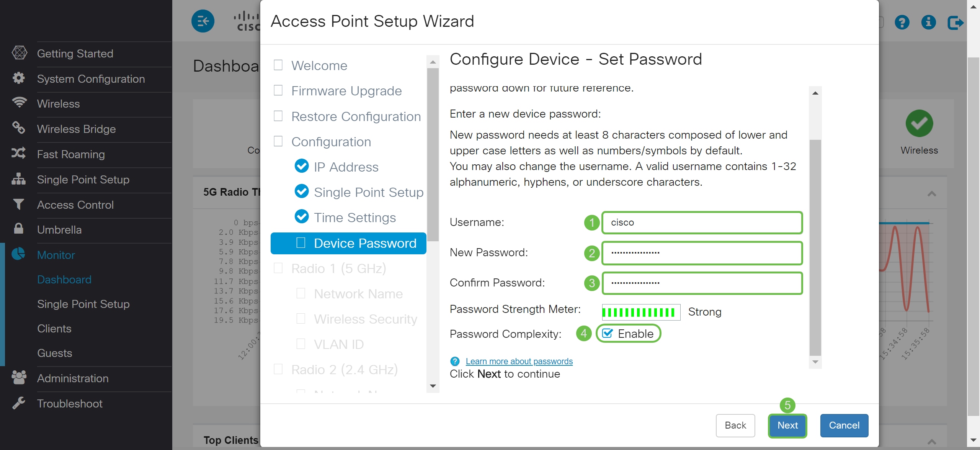Click the Next button
The width and height of the screenshot is (980, 450).
pos(787,425)
